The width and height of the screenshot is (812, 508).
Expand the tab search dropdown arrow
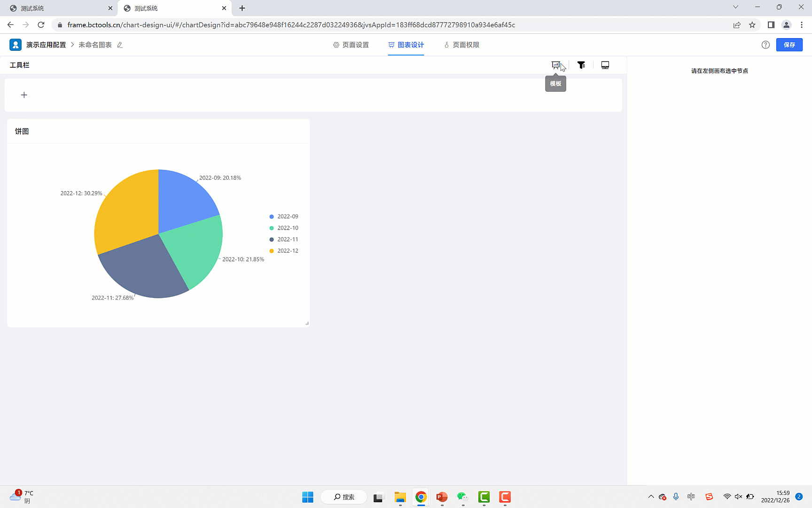pyautogui.click(x=736, y=7)
